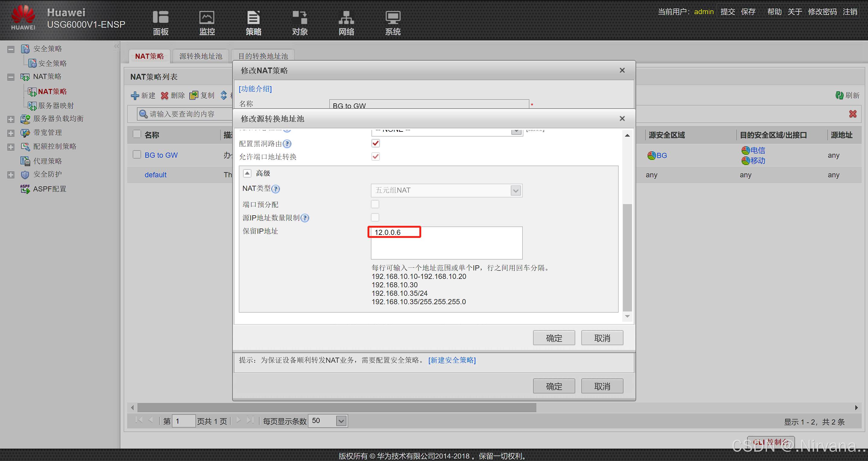Enable 源IP地址数量限制 checkbox
The image size is (868, 461).
[375, 217]
